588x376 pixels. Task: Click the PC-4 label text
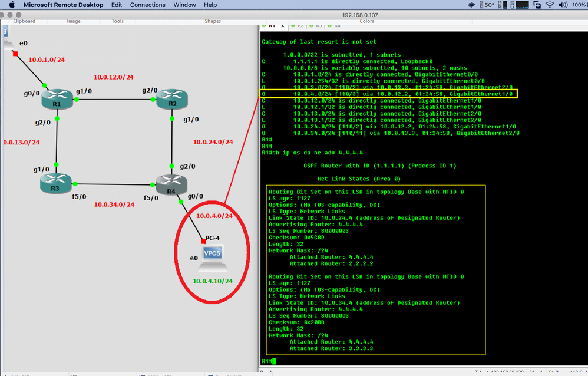coord(213,238)
